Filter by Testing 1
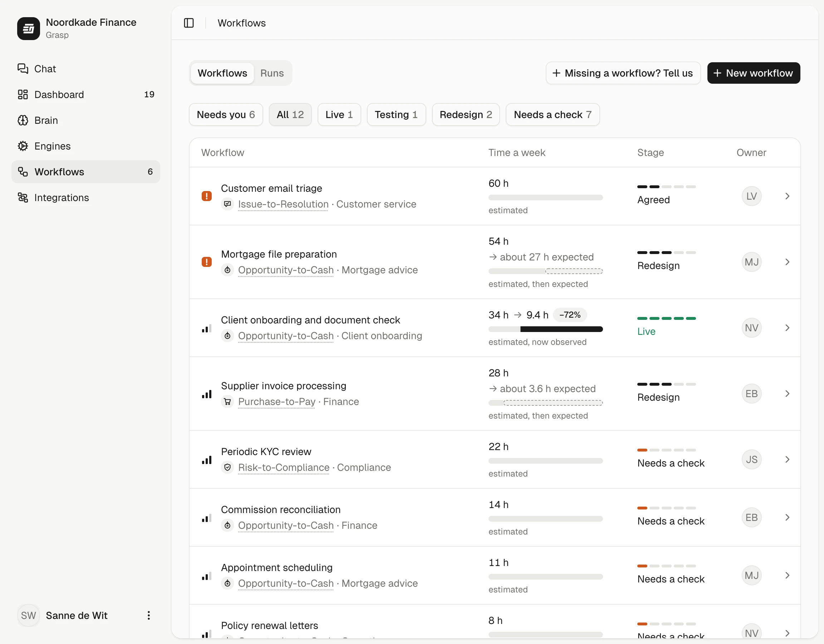This screenshot has width=824, height=644. (x=396, y=114)
